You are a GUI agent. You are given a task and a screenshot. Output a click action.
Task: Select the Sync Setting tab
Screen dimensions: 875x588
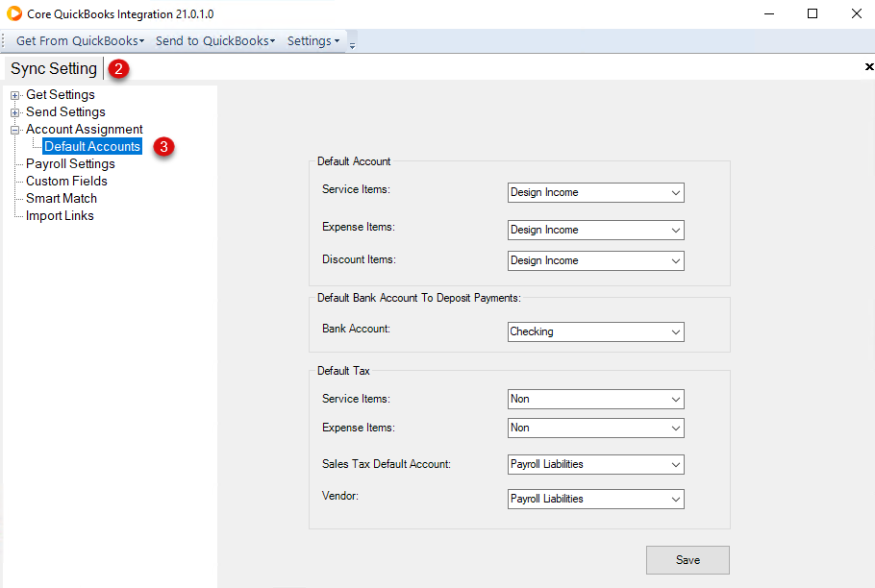pyautogui.click(x=54, y=68)
